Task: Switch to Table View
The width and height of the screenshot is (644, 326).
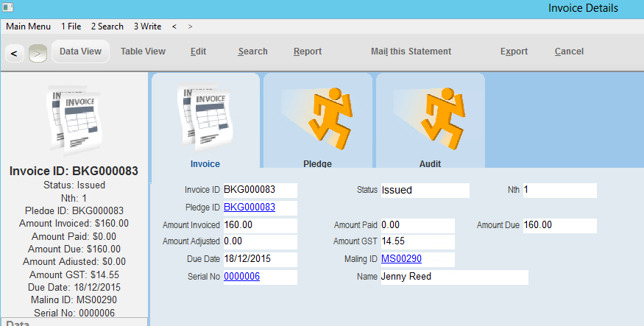Action: [x=143, y=52]
